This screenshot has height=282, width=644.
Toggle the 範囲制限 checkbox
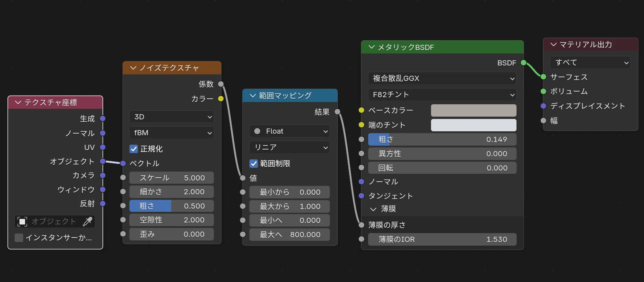[x=254, y=163]
